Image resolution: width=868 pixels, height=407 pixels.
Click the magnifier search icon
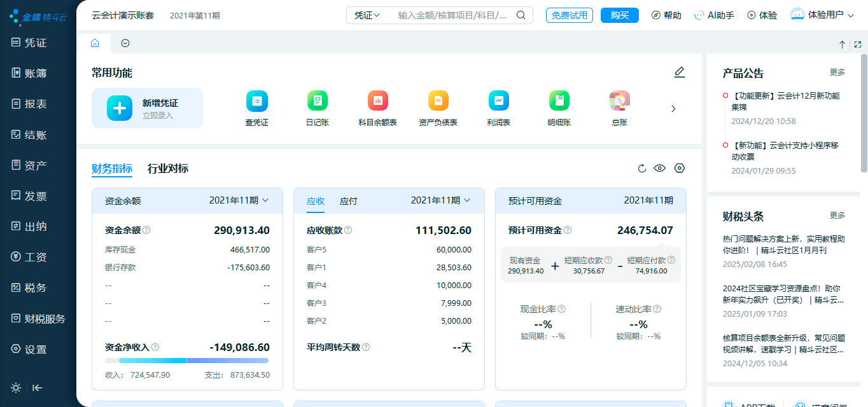[521, 15]
